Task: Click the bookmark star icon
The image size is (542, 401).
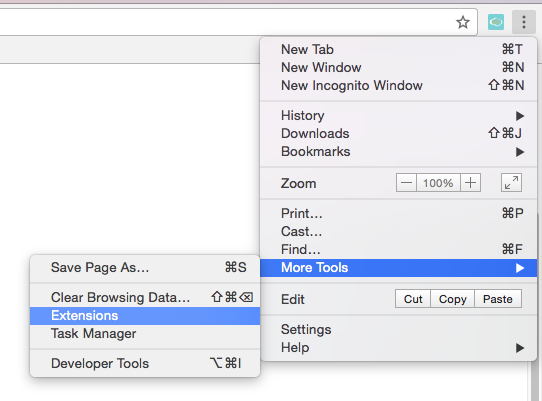Action: pos(462,22)
